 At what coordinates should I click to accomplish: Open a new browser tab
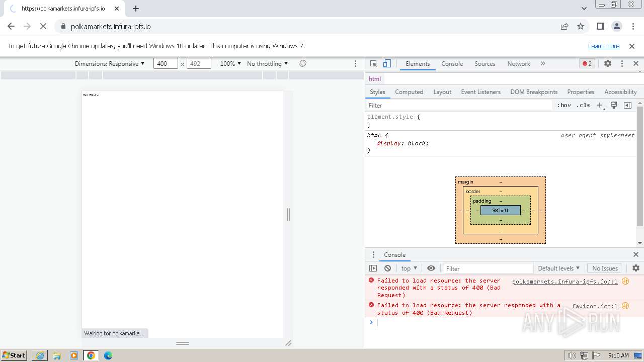click(x=136, y=9)
